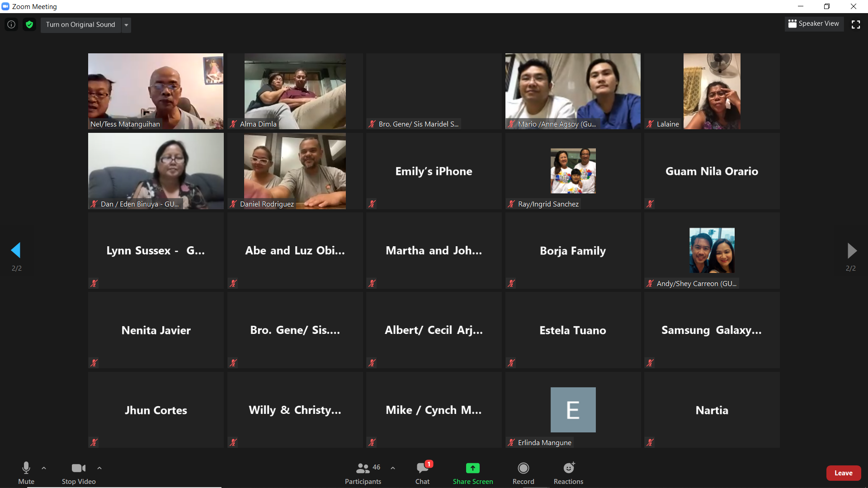
Task: Start recording with Record button
Action: pyautogui.click(x=524, y=473)
